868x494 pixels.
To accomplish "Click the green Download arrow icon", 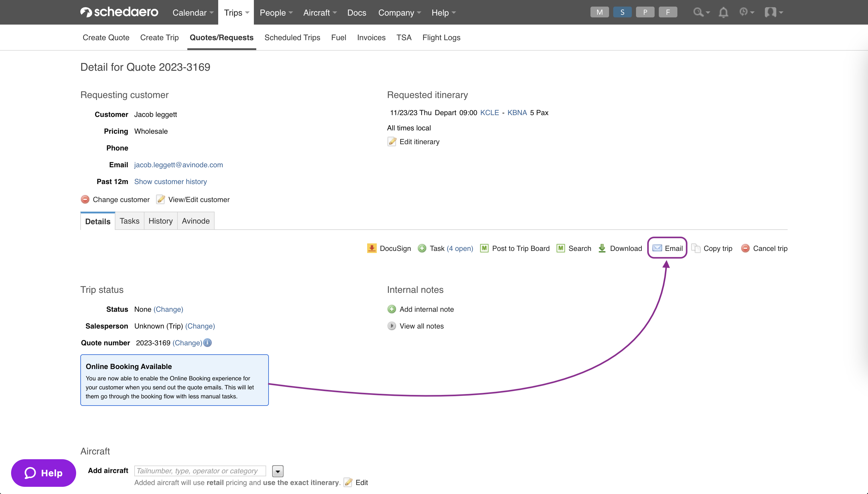I will pos(602,248).
